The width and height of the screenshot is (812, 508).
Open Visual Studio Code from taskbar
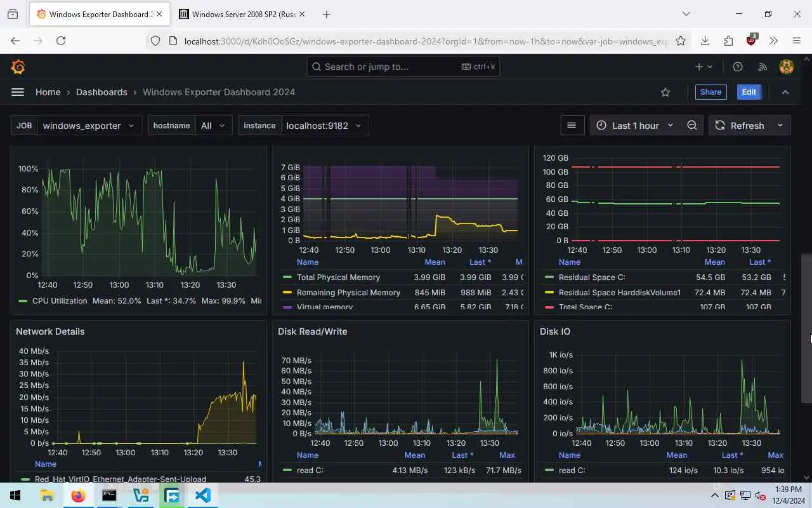click(x=203, y=495)
